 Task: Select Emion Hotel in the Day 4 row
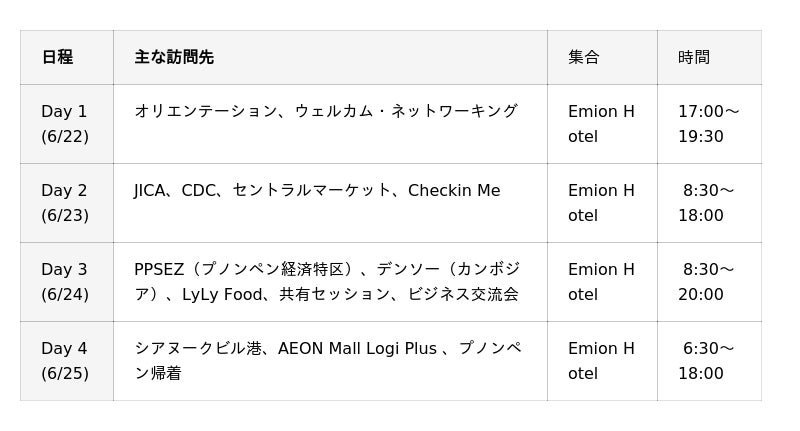coord(601,361)
